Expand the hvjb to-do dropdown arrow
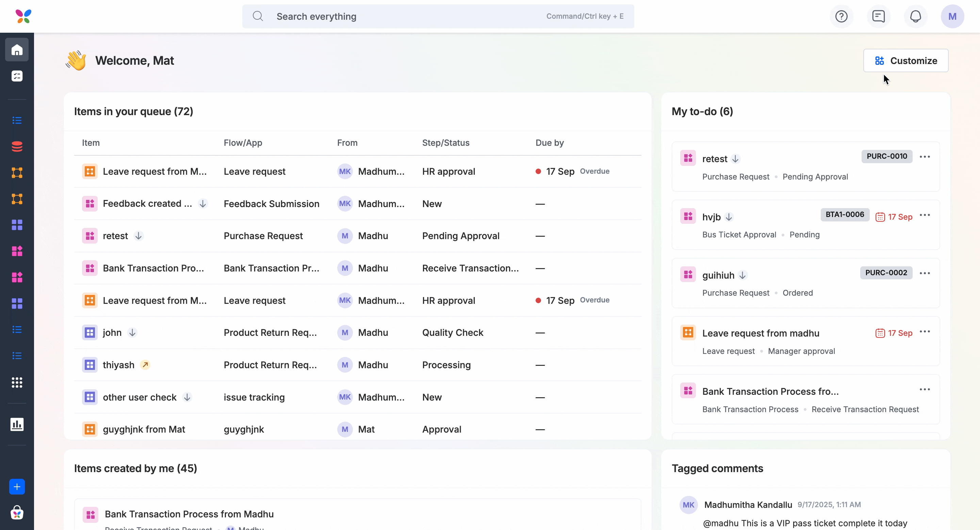This screenshot has height=530, width=980. (729, 217)
